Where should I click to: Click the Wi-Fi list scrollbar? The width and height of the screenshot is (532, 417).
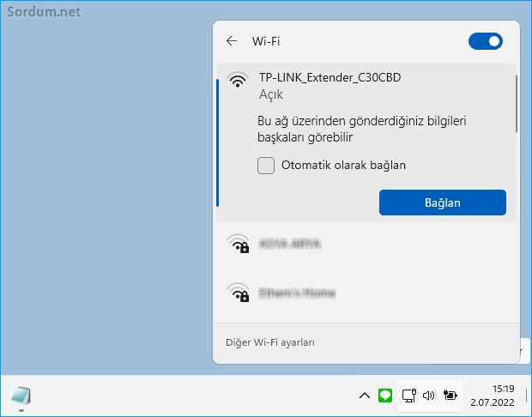pos(517,104)
